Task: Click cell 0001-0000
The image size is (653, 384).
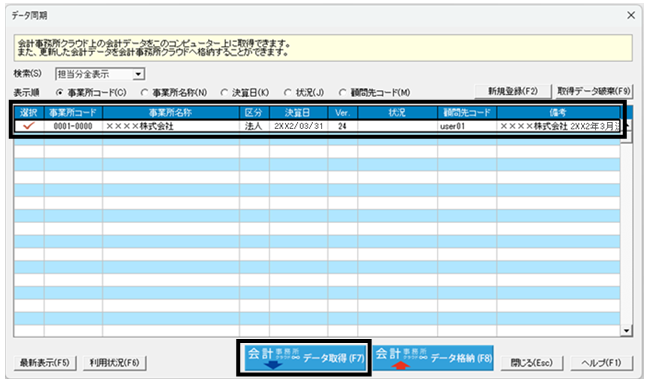Action: [x=73, y=126]
